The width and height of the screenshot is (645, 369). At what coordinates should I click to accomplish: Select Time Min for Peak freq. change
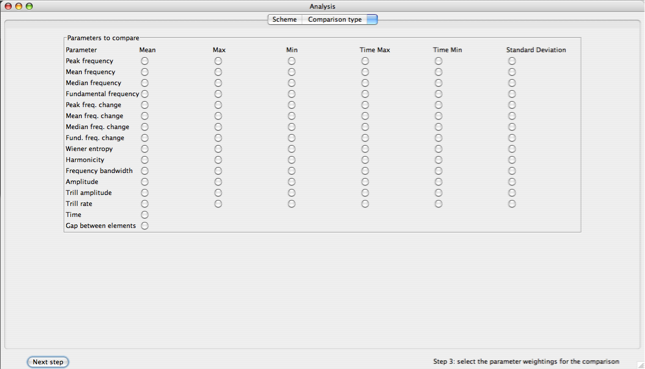tap(439, 105)
